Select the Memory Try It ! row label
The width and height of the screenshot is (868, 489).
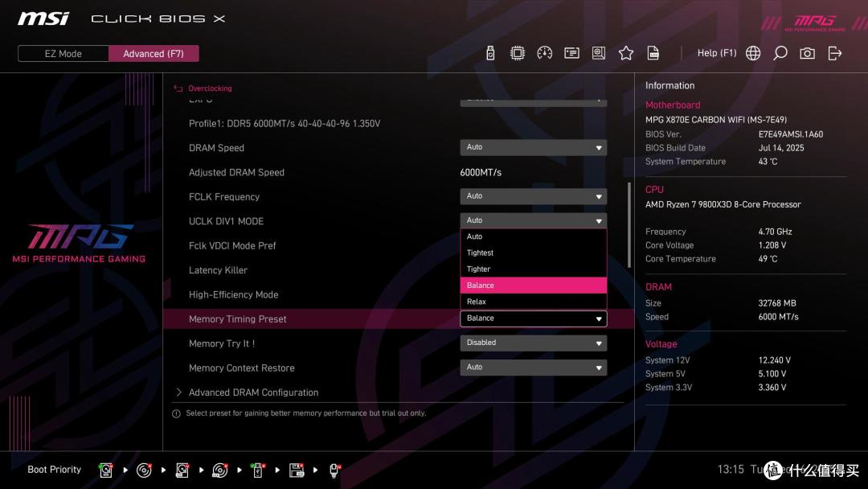(222, 343)
